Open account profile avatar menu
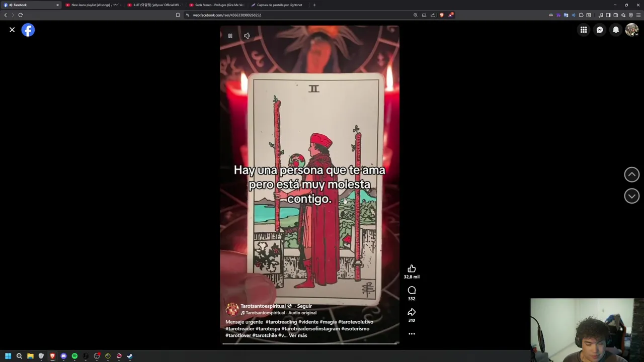Image resolution: width=644 pixels, height=362 pixels. coord(632,30)
